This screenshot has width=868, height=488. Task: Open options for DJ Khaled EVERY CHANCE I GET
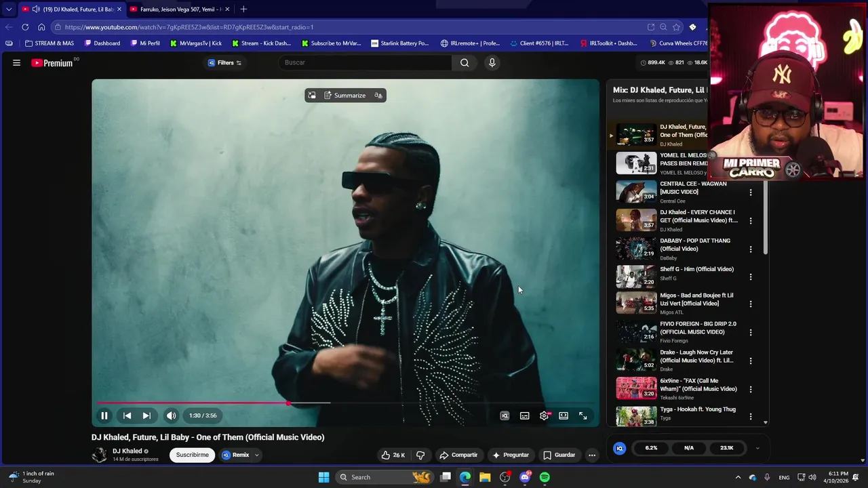[x=751, y=221]
